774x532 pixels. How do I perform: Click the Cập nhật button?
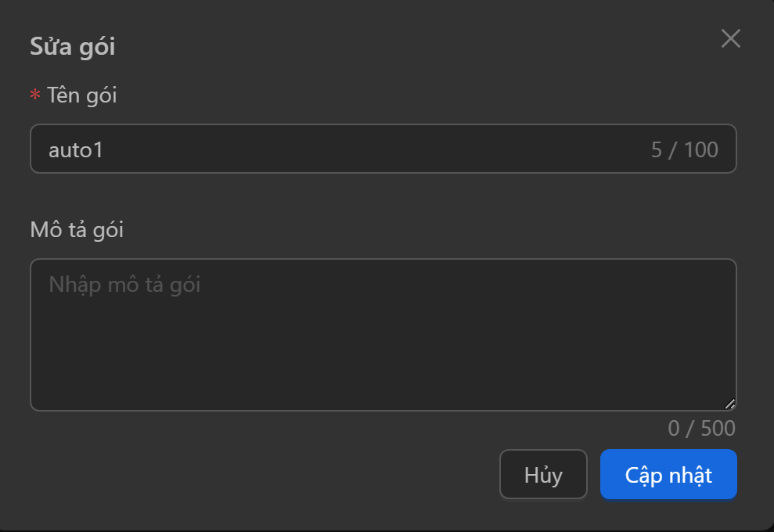pyautogui.click(x=668, y=474)
